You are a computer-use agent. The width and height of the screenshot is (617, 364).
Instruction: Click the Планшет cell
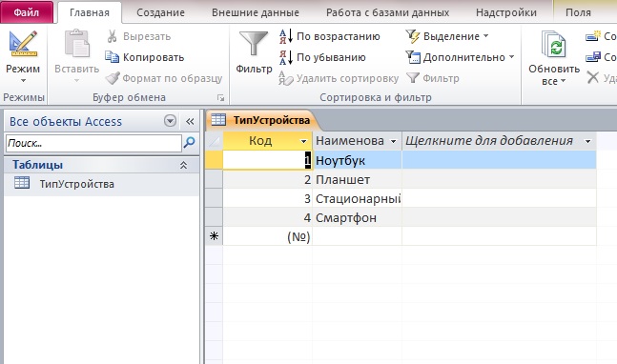tap(357, 180)
